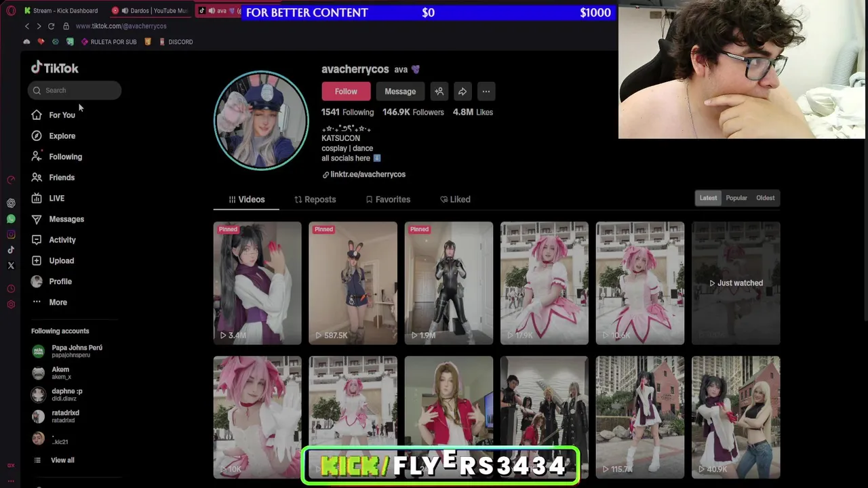Screen dimensions: 868x488
Task: Mute audio on the ava TikTok tab
Action: coord(212,11)
